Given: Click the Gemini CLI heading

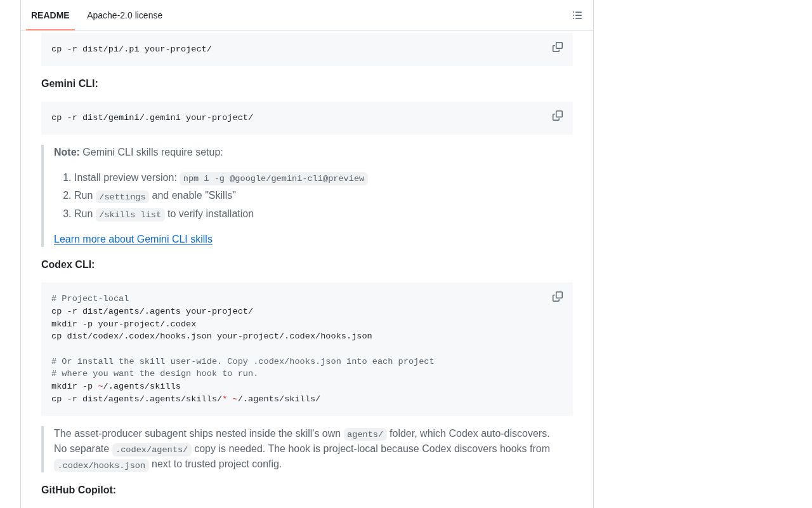Looking at the screenshot, I should (x=70, y=84).
